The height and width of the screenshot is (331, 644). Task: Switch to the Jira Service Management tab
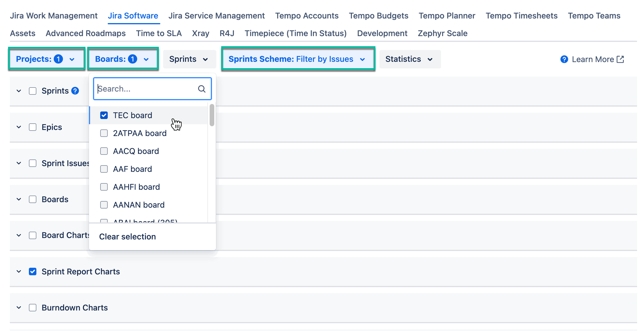[216, 16]
